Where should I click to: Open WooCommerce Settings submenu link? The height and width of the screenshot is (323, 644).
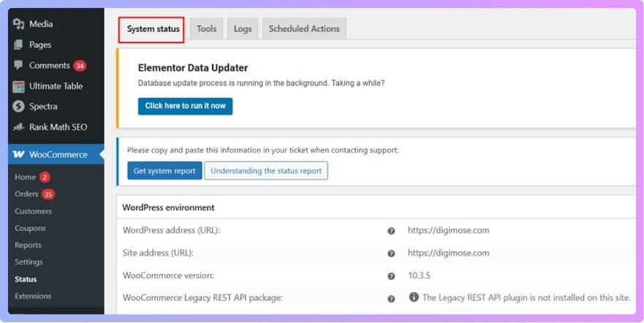(x=29, y=262)
